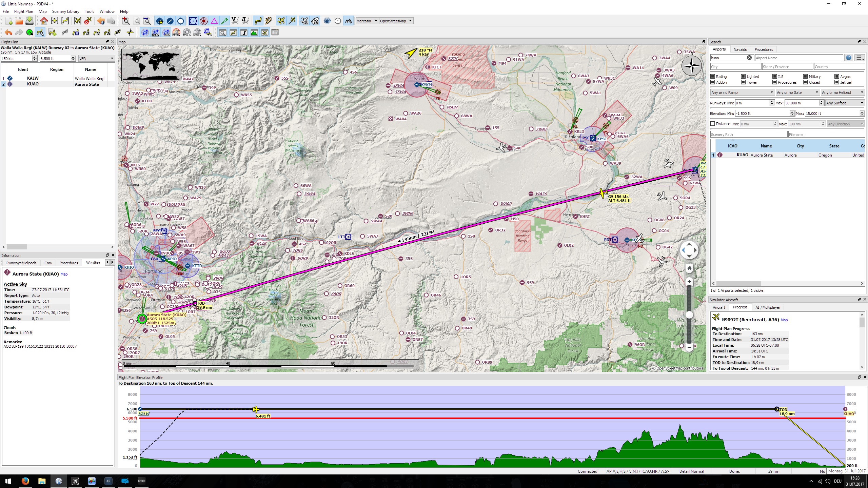Save the flight plan
Viewport: 868px width, 488px height.
[29, 21]
